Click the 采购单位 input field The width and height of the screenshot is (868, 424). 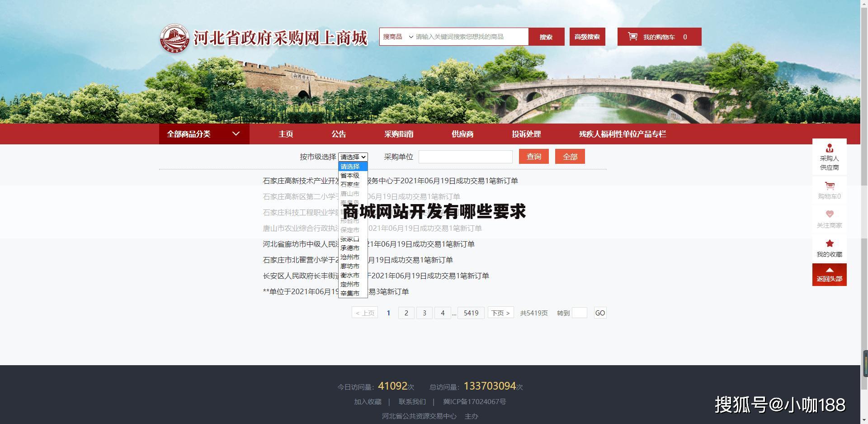click(x=466, y=157)
